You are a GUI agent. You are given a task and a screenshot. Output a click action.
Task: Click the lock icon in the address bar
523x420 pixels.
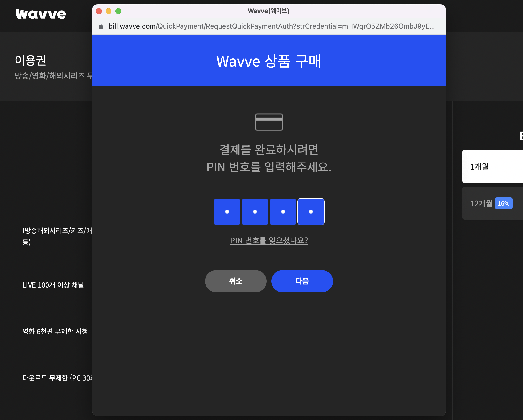(x=101, y=26)
